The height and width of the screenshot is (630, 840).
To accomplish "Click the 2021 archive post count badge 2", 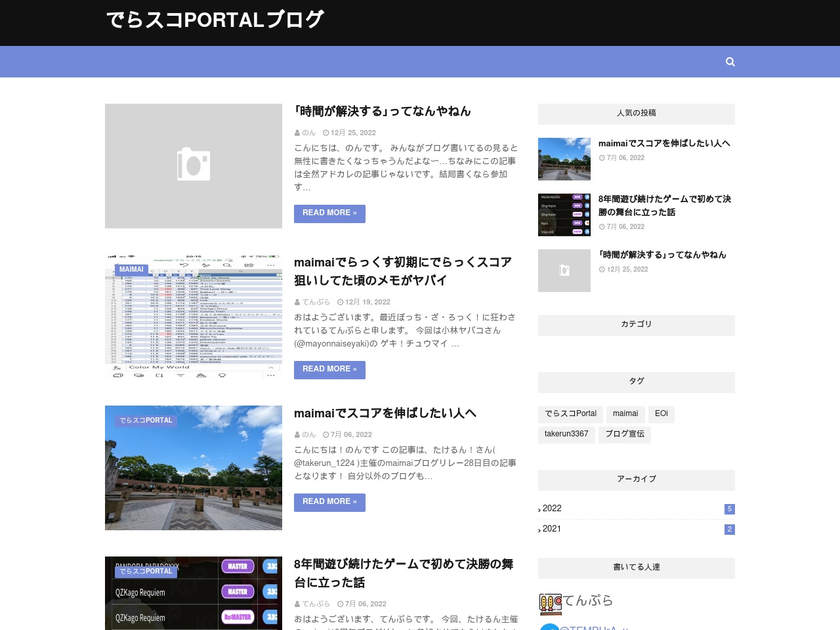I will (730, 530).
